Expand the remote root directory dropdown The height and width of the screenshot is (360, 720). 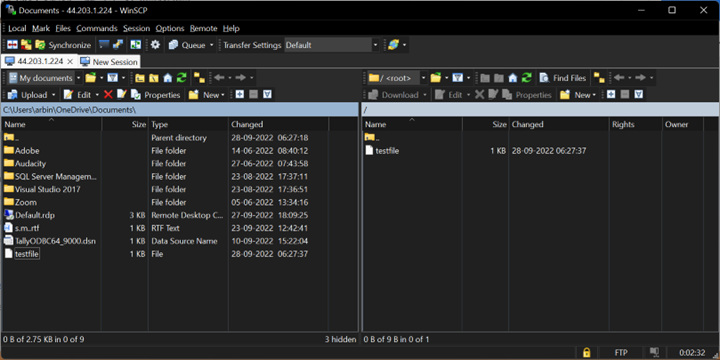click(x=423, y=78)
